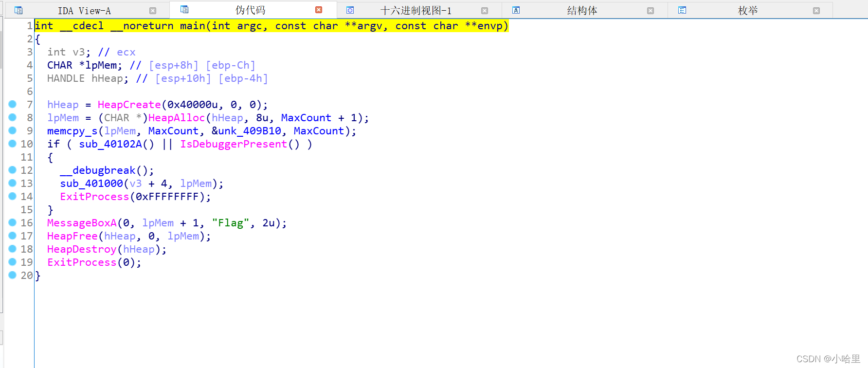Click the [ebp-Ch] stack comment
This screenshot has height=368, width=868.
(231, 65)
